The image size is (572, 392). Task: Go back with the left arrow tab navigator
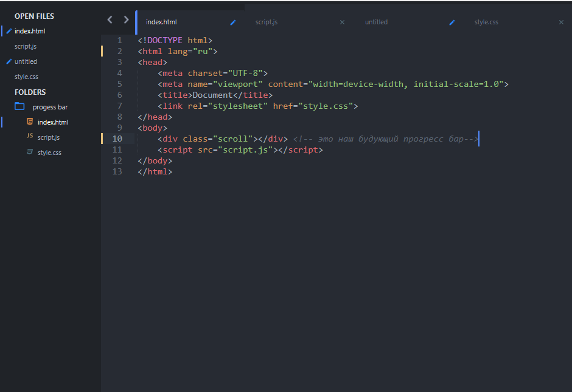pos(110,19)
